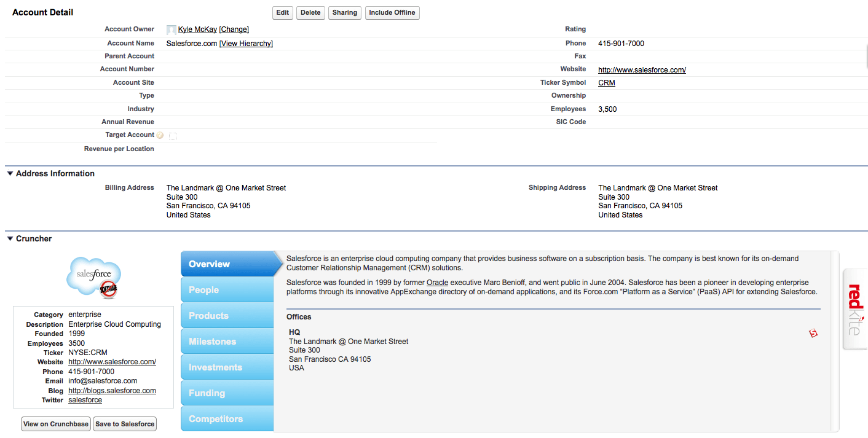The image size is (868, 438).
Task: Click Kyle McKay's owner avatar icon
Action: pyautogui.click(x=172, y=29)
